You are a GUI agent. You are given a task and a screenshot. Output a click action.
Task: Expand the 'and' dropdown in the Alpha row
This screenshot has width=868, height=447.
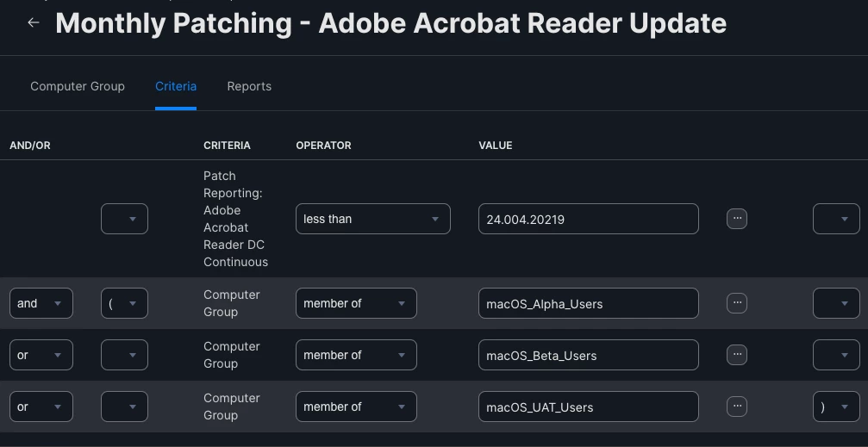pyautogui.click(x=41, y=303)
